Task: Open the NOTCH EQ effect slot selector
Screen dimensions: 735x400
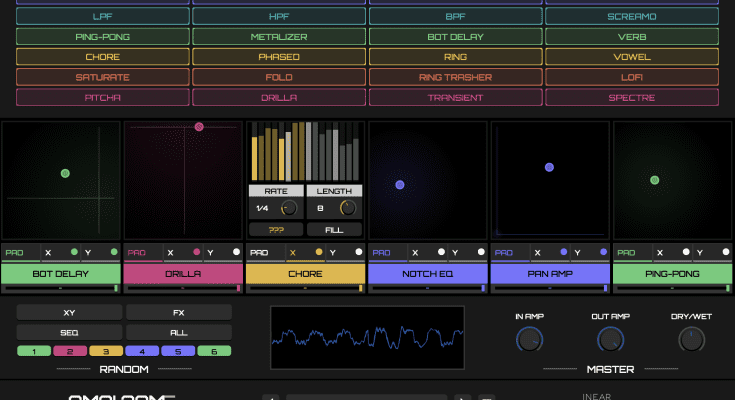Action: [428, 272]
